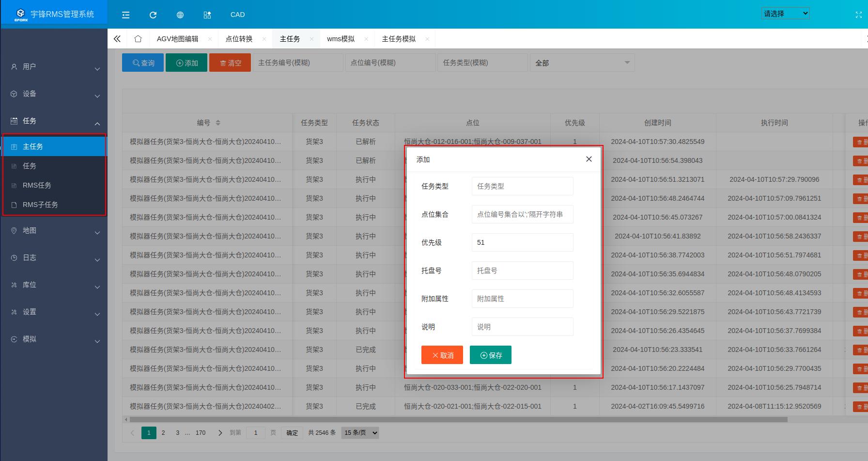Viewport: 868px width, 461px height.
Task: Click the refresh icon in the top toolbar
Action: (153, 15)
